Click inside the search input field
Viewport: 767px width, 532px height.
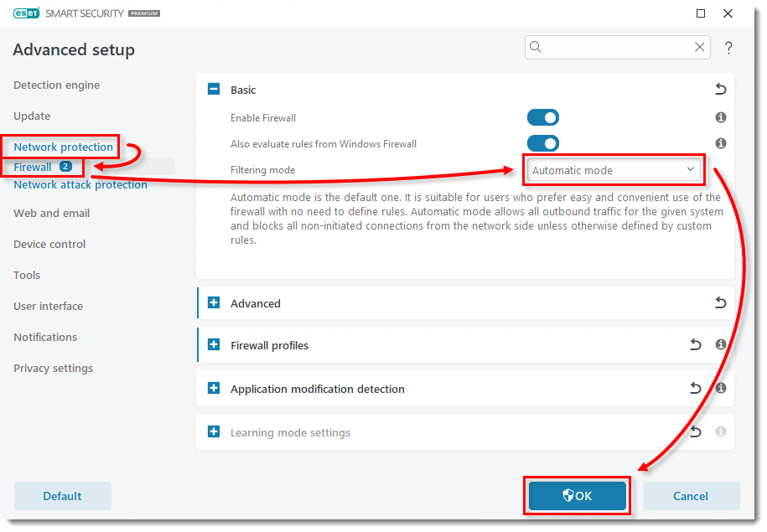pyautogui.click(x=612, y=47)
